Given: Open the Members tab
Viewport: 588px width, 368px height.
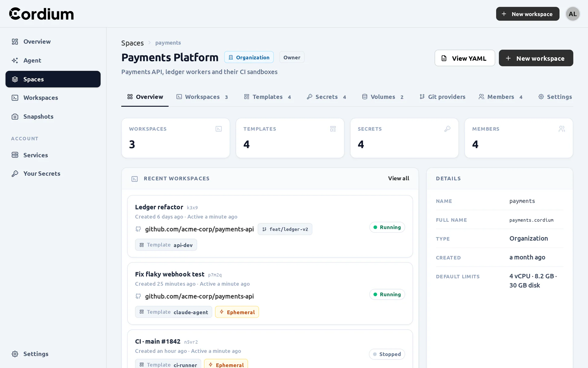Looking at the screenshot, I should pyautogui.click(x=500, y=97).
